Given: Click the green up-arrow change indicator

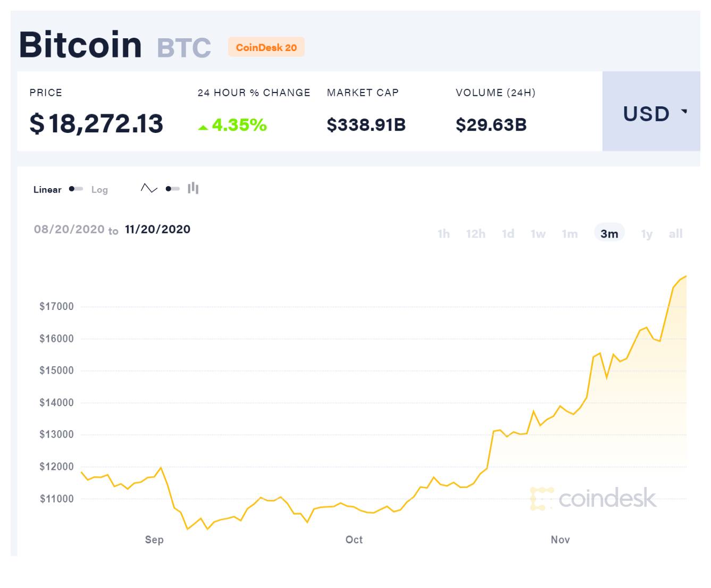Looking at the screenshot, I should coord(203,127).
